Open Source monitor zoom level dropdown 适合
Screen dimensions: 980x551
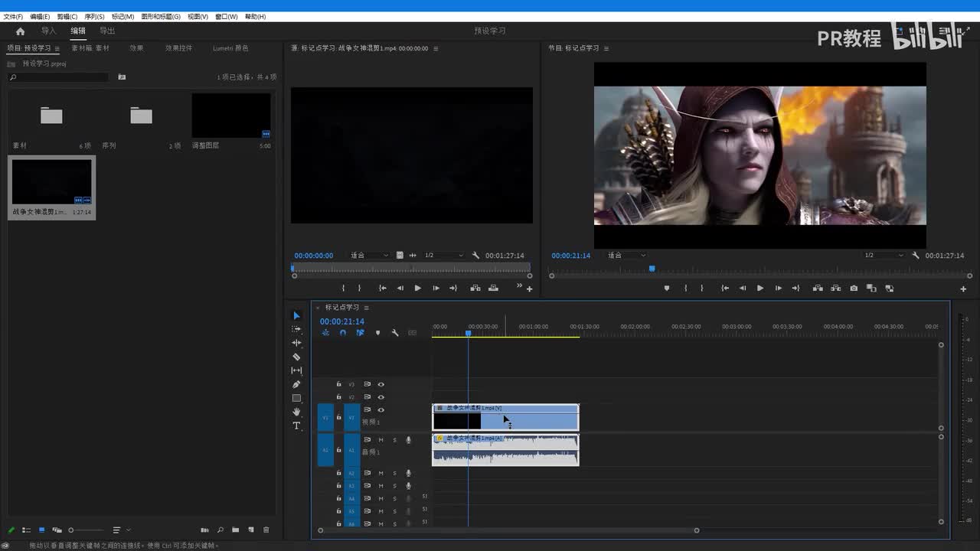click(369, 256)
